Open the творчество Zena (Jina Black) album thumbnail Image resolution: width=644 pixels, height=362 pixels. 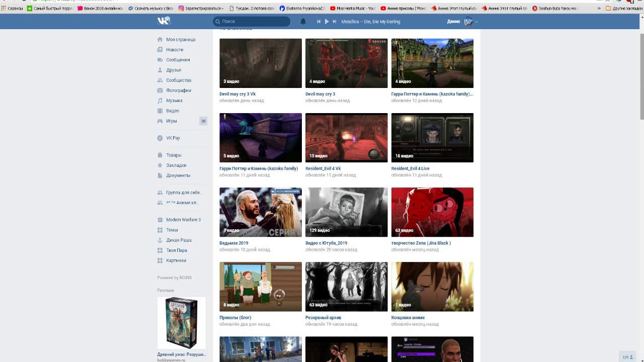coord(432,212)
